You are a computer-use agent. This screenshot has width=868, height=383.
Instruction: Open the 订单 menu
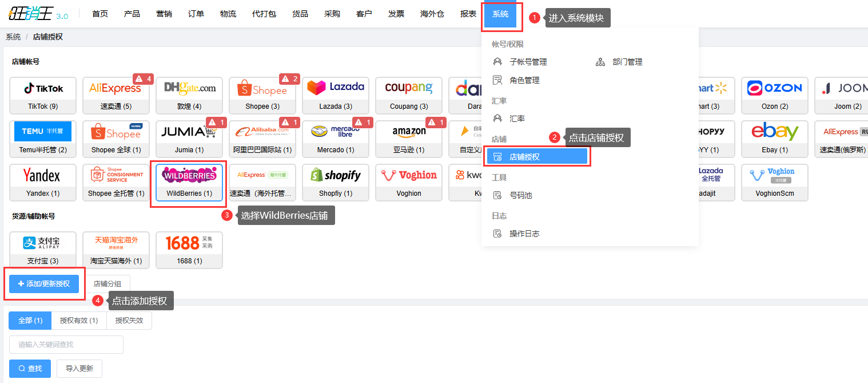pyautogui.click(x=196, y=14)
